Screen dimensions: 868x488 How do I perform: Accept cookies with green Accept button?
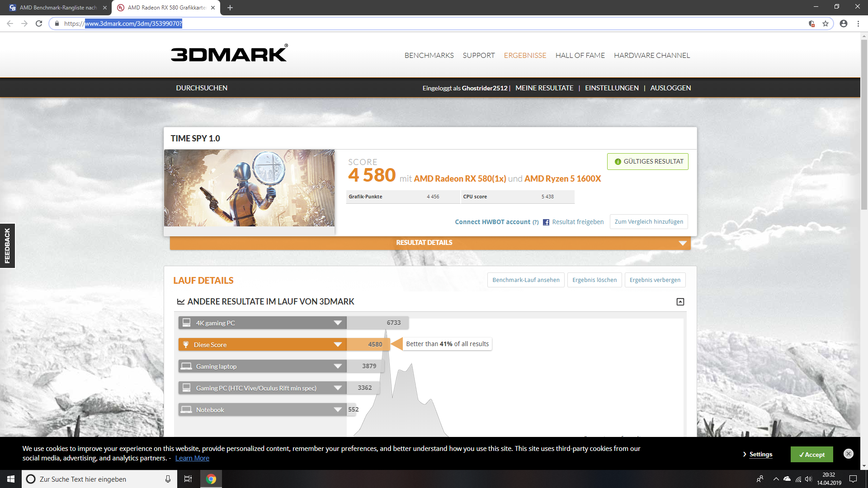[x=811, y=455]
